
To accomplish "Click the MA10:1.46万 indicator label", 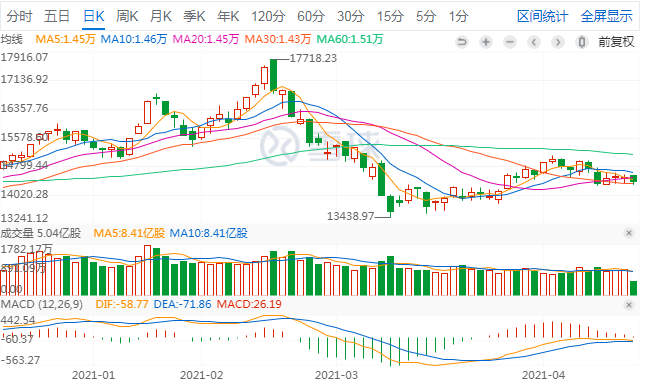I will (134, 39).
